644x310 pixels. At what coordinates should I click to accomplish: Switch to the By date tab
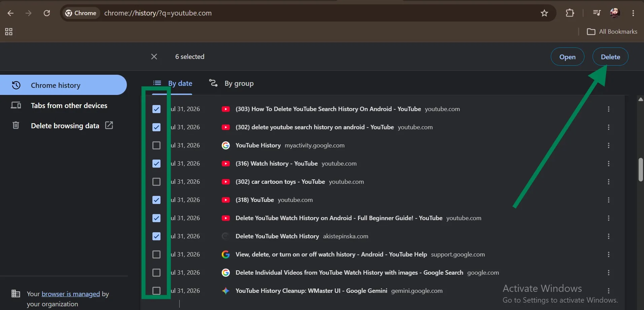tap(173, 83)
